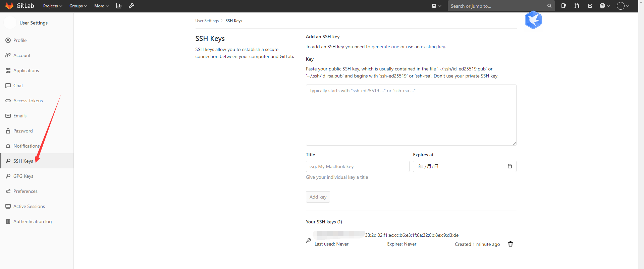The width and height of the screenshot is (644, 269).
Task: Click the Profile sidebar icon
Action: pyautogui.click(x=8, y=40)
